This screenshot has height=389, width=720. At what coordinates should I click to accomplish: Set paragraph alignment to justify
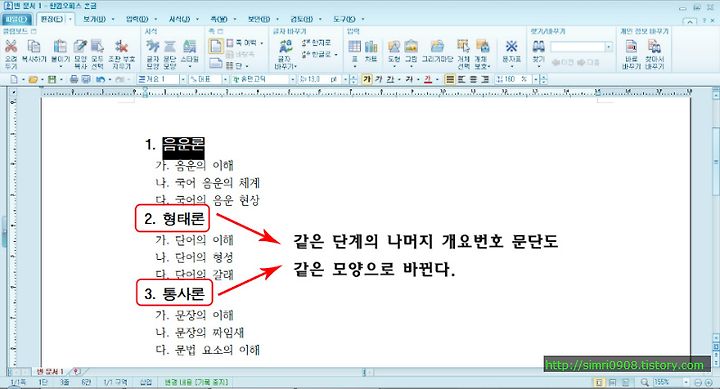(450, 79)
